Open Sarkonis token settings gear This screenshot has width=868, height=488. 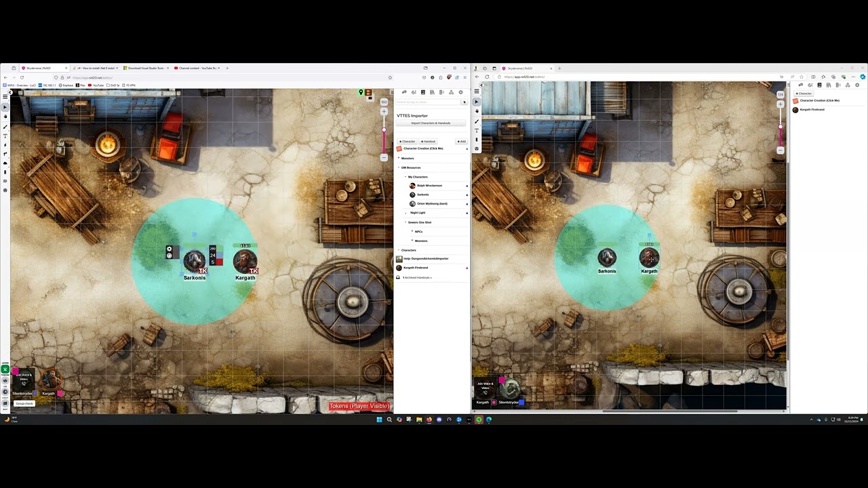[x=170, y=249]
